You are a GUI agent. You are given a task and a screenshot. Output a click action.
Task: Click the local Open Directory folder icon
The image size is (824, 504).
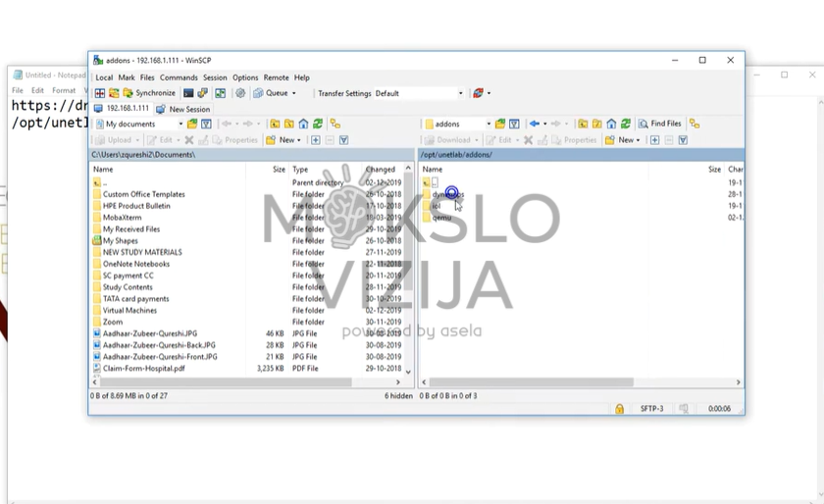click(192, 124)
